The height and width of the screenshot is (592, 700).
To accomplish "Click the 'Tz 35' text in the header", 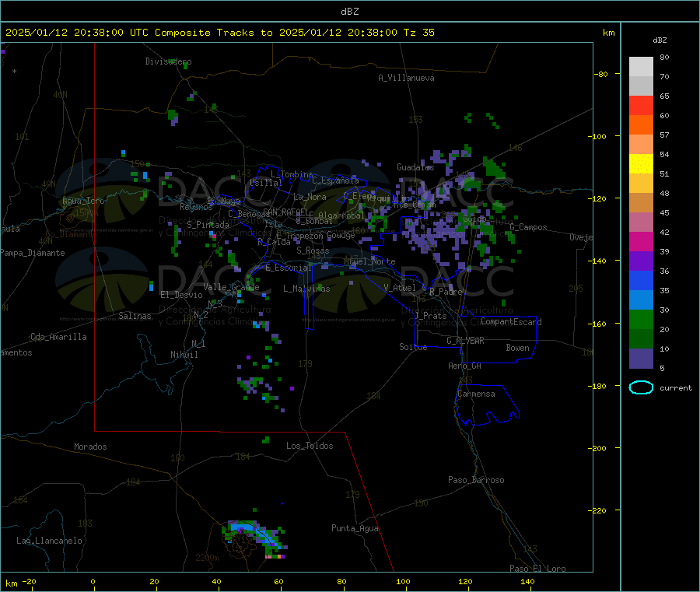I will (x=418, y=33).
